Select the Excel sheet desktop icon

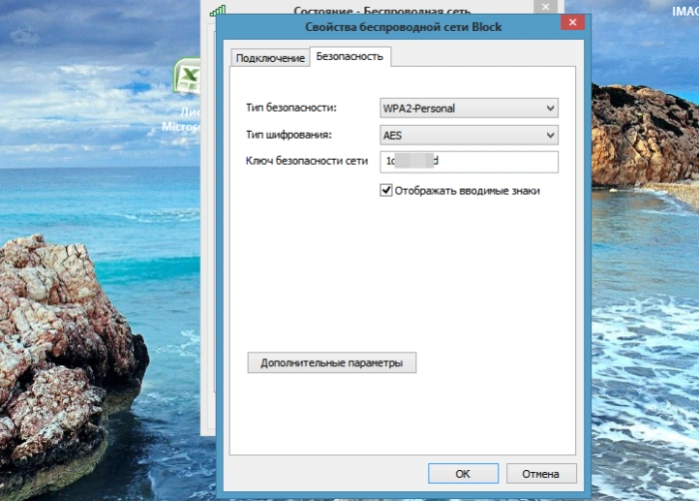[187, 76]
